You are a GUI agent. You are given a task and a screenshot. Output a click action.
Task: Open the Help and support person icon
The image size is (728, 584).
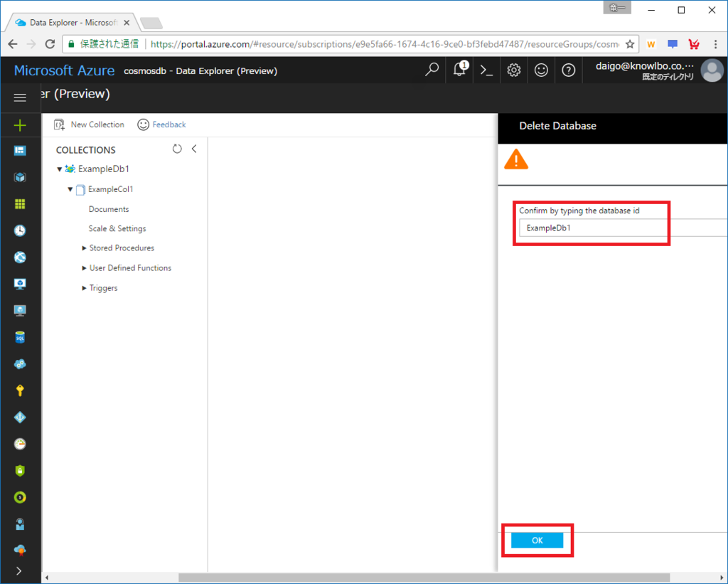tap(20, 524)
